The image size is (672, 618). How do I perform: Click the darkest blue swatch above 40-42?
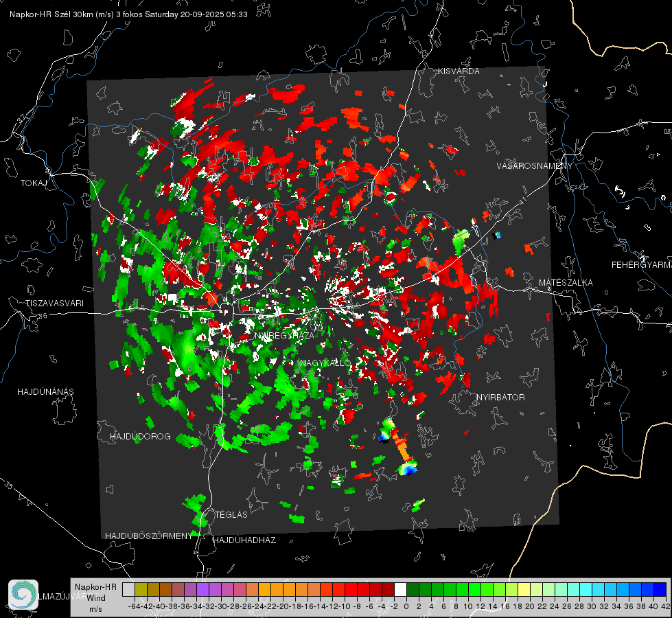pos(660,589)
